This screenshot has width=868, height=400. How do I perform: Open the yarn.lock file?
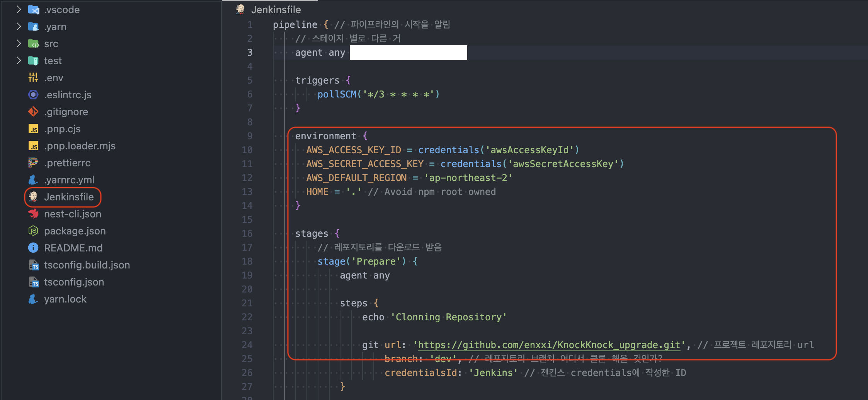tap(65, 299)
